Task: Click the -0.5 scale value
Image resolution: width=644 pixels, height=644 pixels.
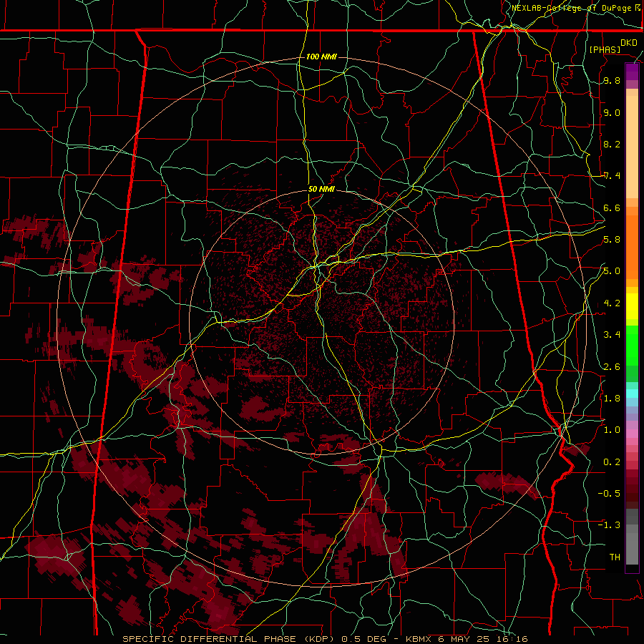Action: [x=609, y=494]
